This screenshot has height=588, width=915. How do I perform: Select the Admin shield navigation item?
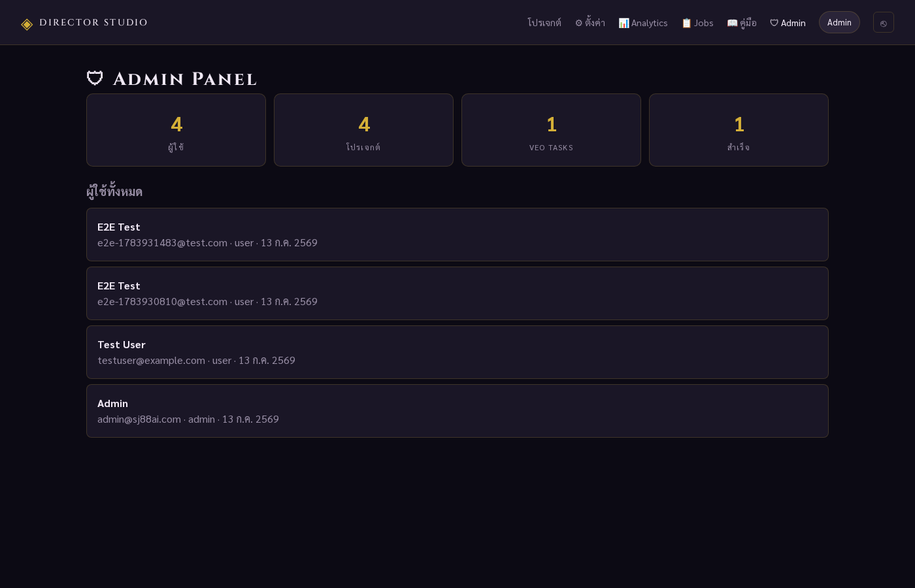[788, 23]
